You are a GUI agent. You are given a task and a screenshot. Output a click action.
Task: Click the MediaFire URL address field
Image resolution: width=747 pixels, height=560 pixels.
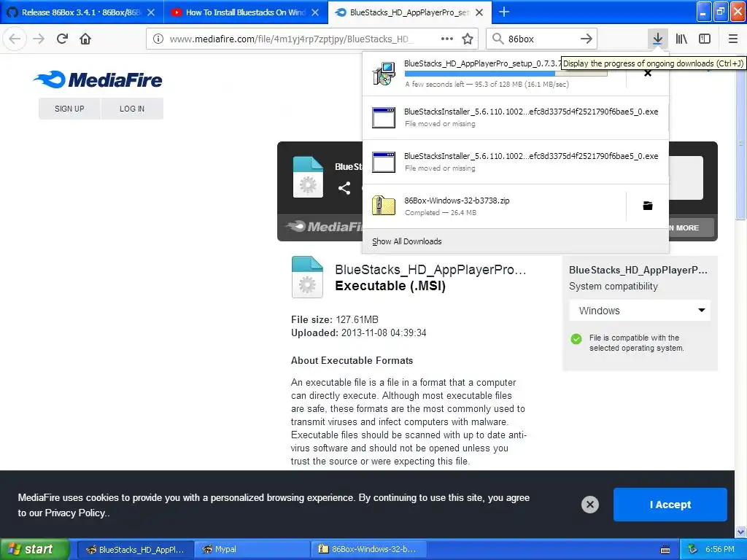[290, 39]
